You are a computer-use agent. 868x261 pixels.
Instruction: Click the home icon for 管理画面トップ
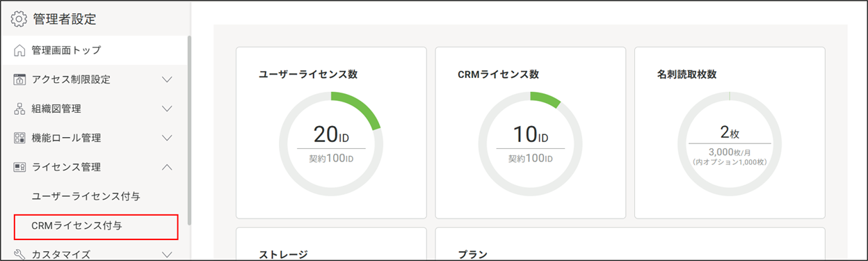[x=19, y=50]
